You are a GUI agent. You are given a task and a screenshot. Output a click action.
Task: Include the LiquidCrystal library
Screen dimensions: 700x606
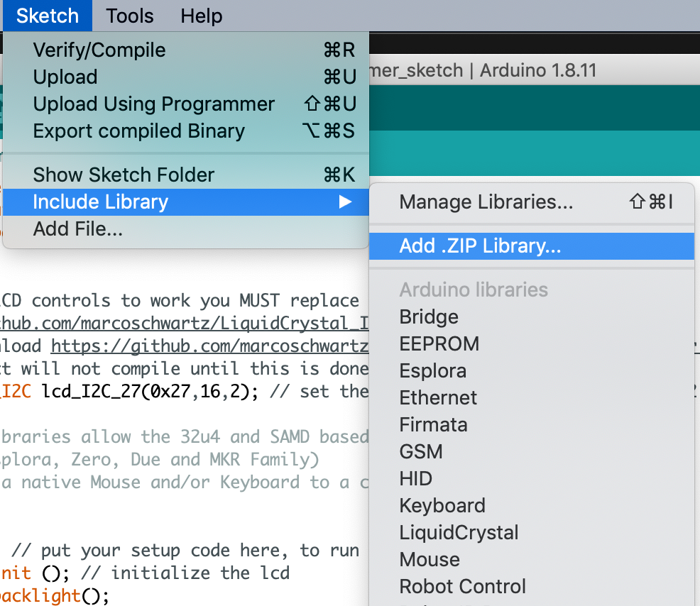pos(532,532)
